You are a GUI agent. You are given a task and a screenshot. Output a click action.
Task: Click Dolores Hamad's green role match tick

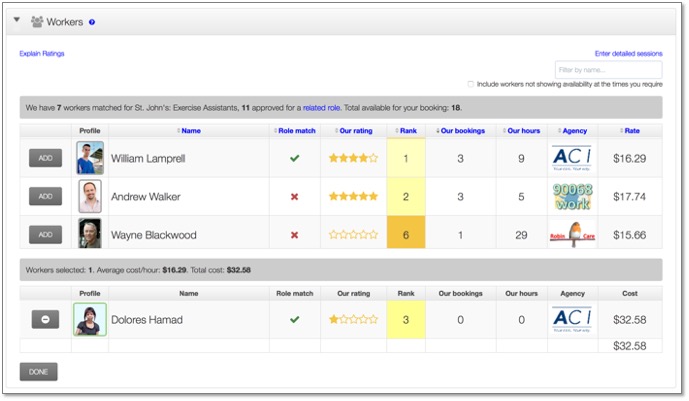(294, 320)
